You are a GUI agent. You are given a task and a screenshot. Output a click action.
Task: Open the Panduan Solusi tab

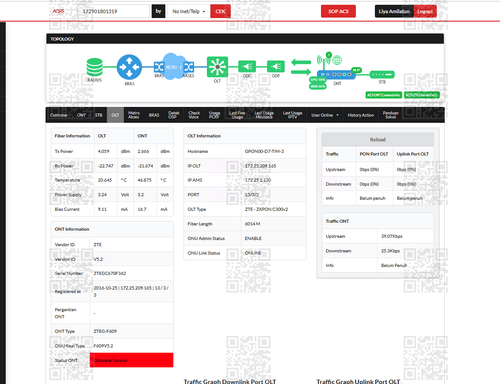(391, 115)
